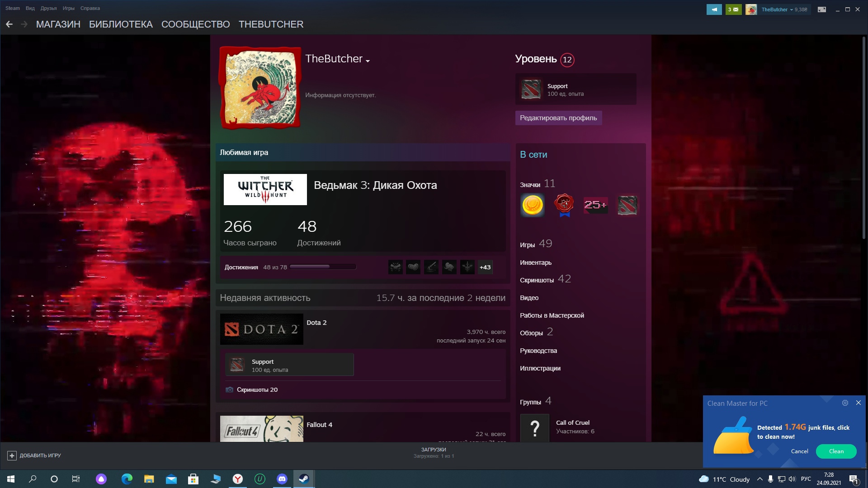This screenshot has width=868, height=488.
Task: Open the red seal ribbon badge
Action: pyautogui.click(x=564, y=205)
